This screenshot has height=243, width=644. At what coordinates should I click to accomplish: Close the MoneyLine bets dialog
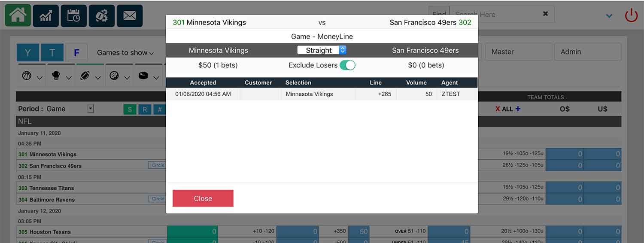pos(203,198)
